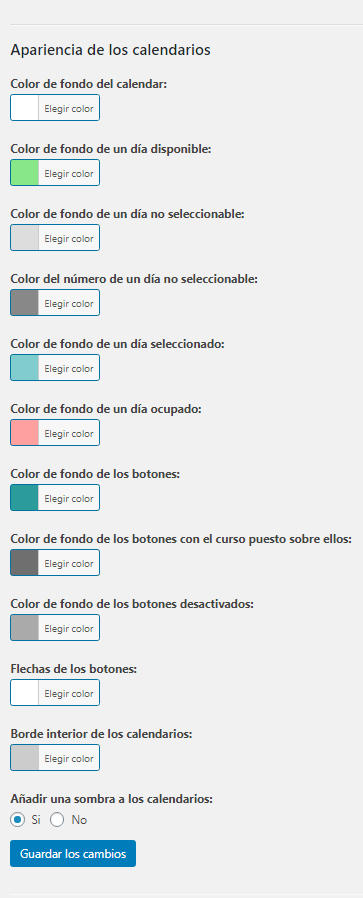Click the light blue swatch for día seleccionado

point(25,368)
